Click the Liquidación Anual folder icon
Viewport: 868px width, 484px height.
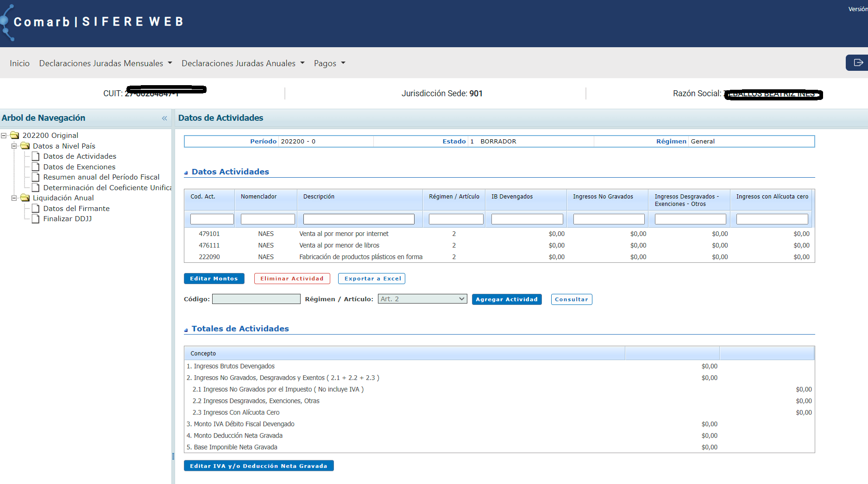(x=25, y=198)
